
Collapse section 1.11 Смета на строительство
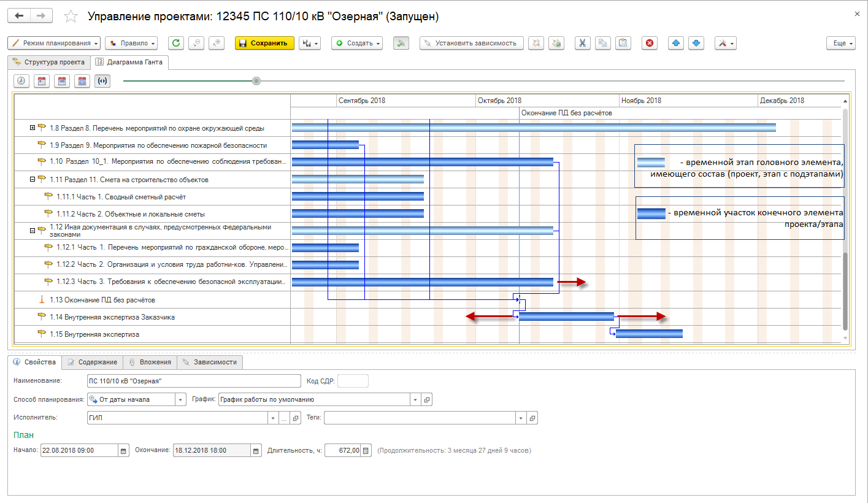pos(33,180)
